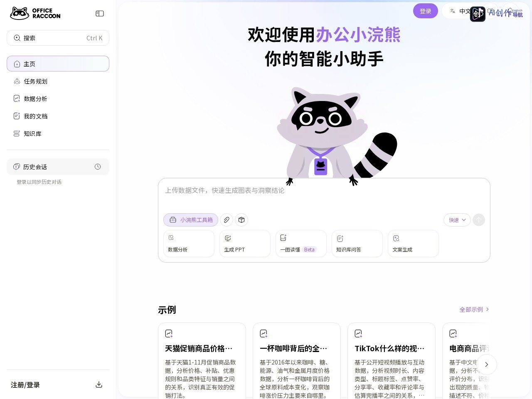Open 我的文档 in the sidebar
Image resolution: width=532 pixels, height=399 pixels.
click(x=58, y=116)
